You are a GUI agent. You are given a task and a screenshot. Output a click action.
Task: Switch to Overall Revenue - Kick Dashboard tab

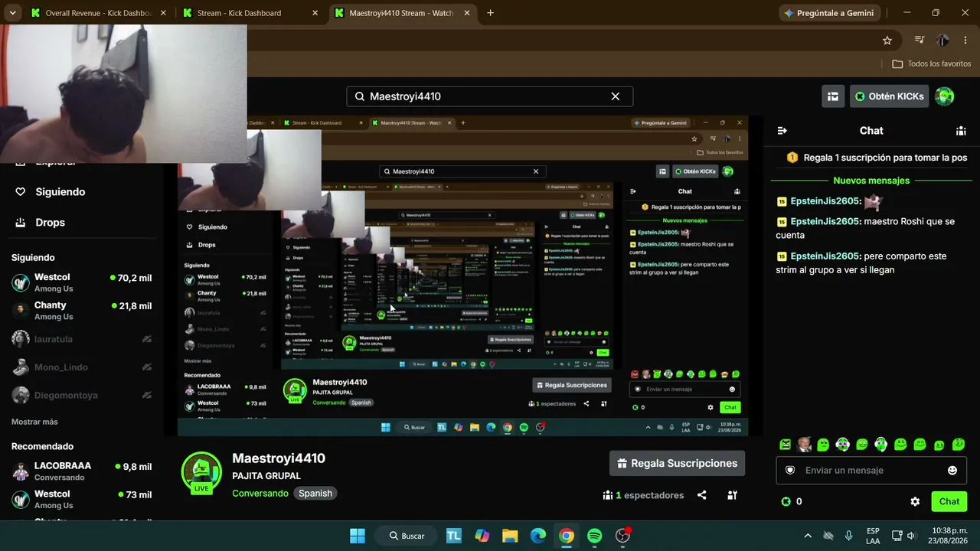(x=100, y=13)
